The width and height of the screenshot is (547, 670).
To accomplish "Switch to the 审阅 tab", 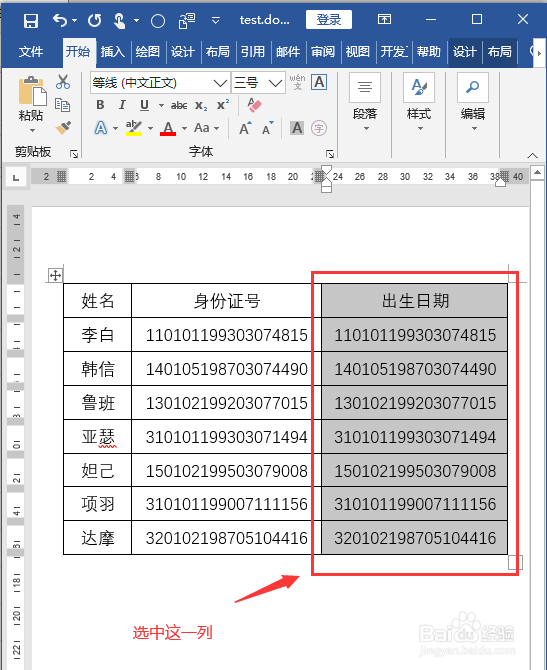I will click(323, 52).
